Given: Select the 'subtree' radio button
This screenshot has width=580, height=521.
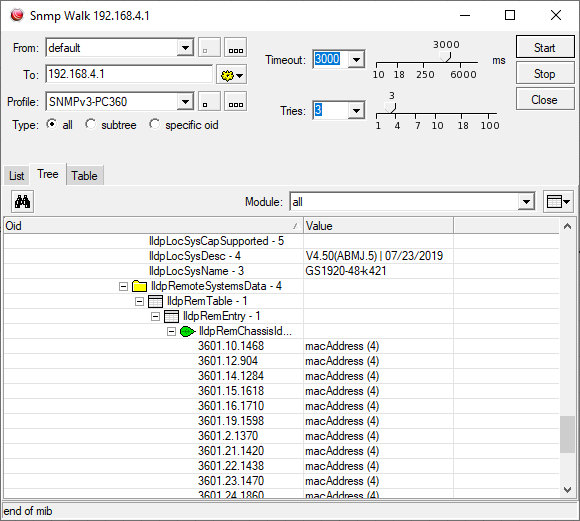Looking at the screenshot, I should pos(91,124).
